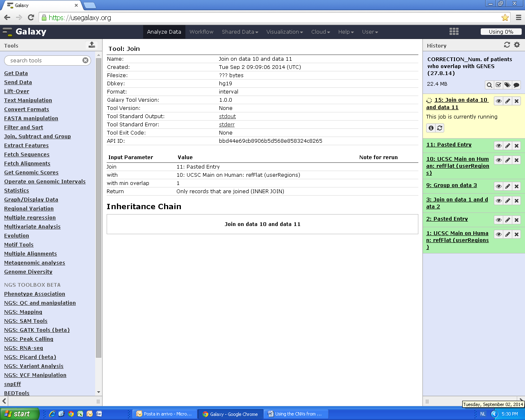This screenshot has height=420, width=525.
Task: Select the Analyze Data tab
Action: coord(164,32)
